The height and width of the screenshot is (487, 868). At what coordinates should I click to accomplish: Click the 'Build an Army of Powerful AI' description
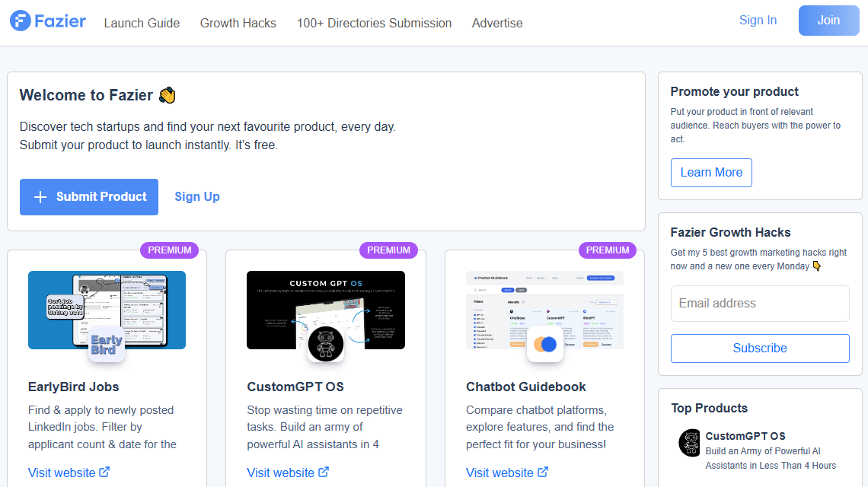pos(771,458)
